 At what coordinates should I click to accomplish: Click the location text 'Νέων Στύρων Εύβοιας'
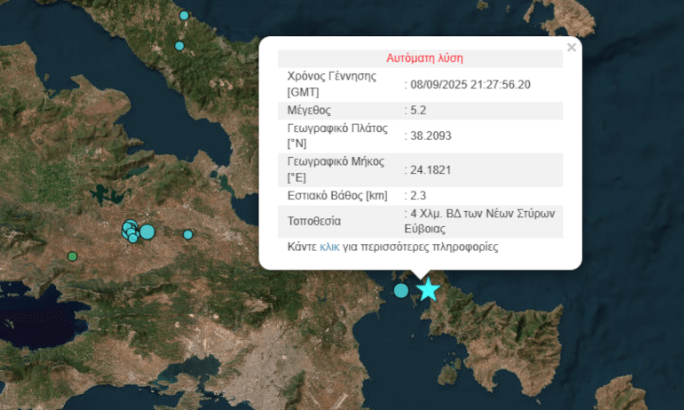tap(480, 221)
